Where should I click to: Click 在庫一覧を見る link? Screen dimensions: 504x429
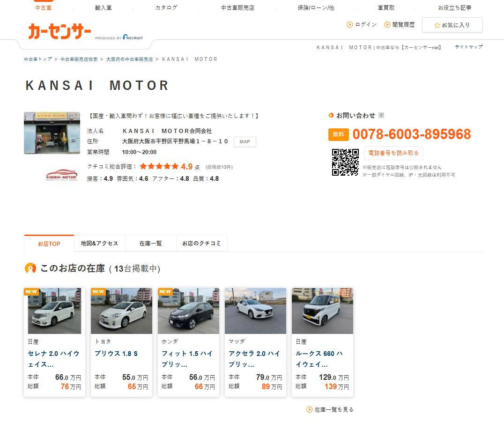pyautogui.click(x=334, y=409)
